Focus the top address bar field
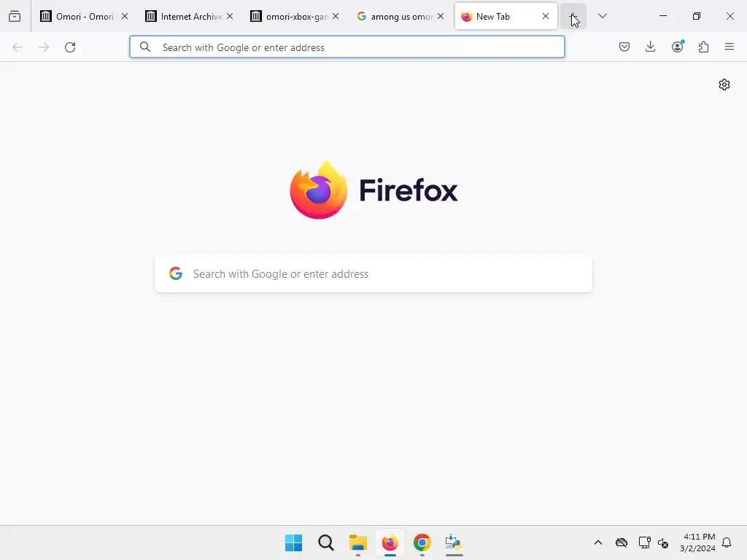Screen dimensions: 747x560 [347, 47]
